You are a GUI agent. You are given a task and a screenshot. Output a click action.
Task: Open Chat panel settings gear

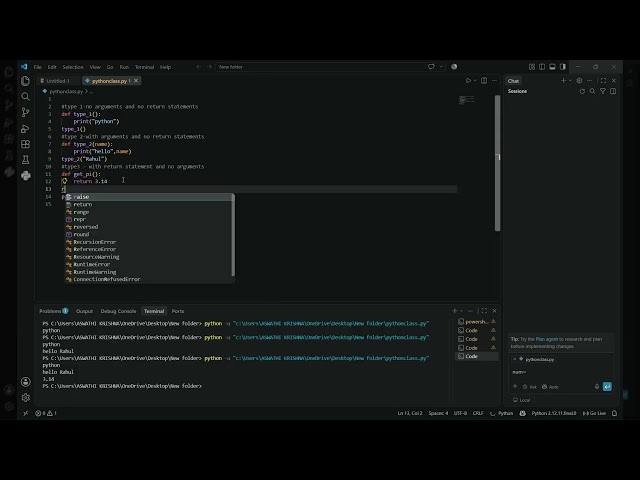click(579, 81)
